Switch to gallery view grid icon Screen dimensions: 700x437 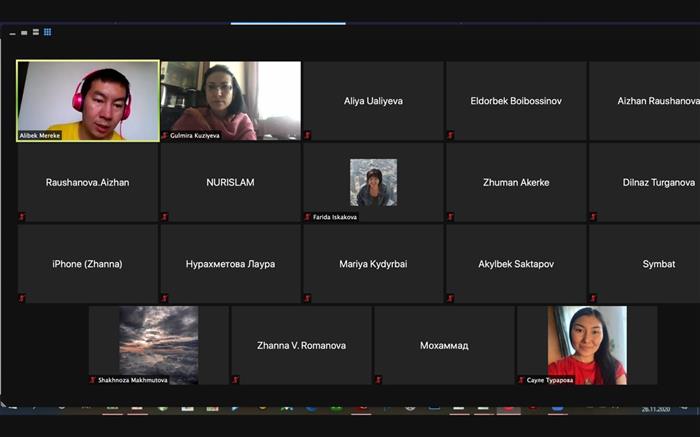click(47, 32)
